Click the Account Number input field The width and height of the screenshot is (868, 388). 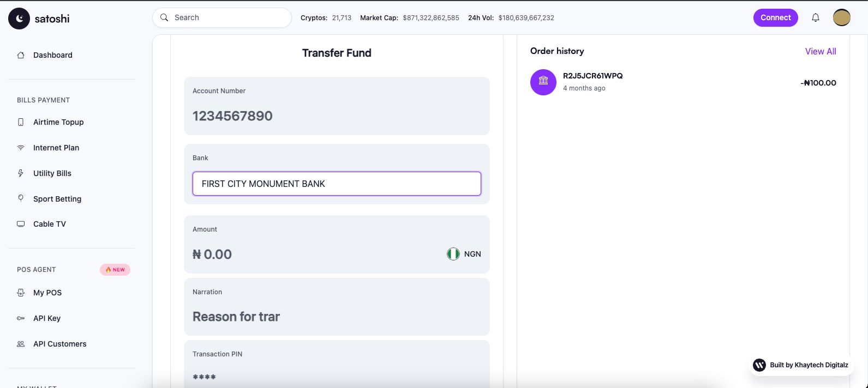[x=337, y=116]
